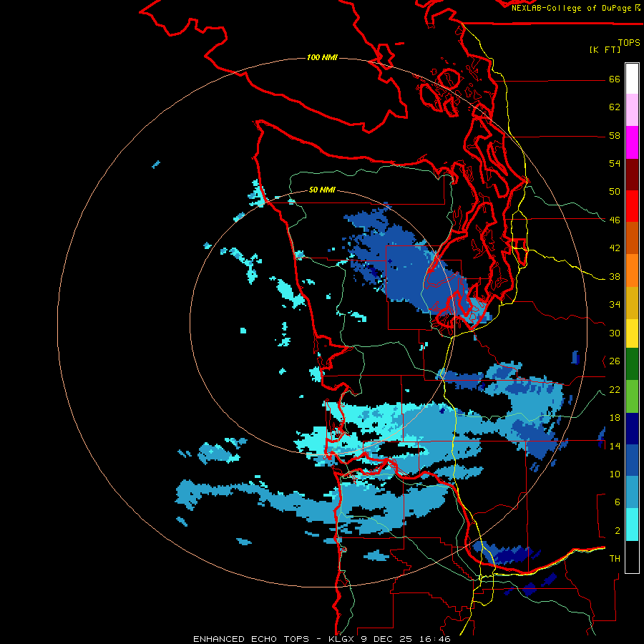Click the 34 legend value
This screenshot has width=644, height=644.
(615, 304)
